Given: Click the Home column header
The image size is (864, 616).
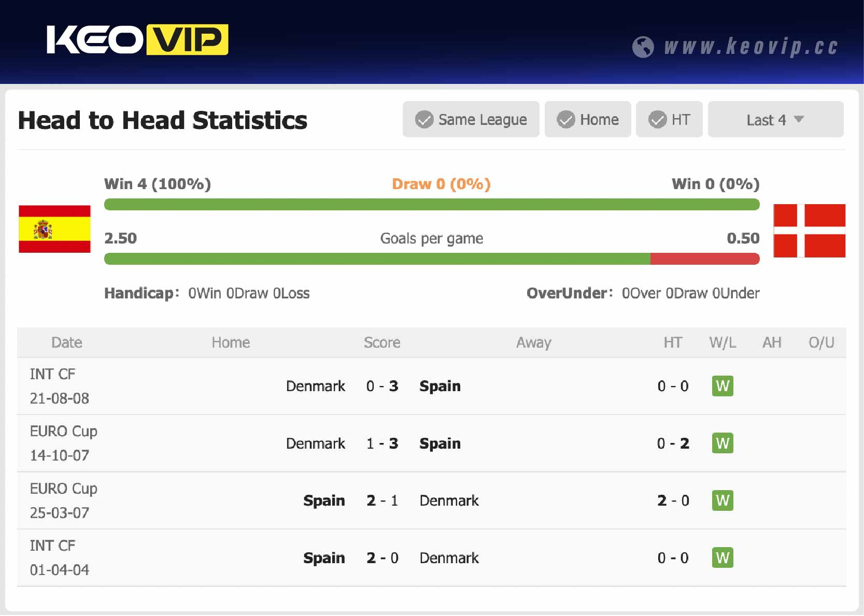Looking at the screenshot, I should pos(231,342).
